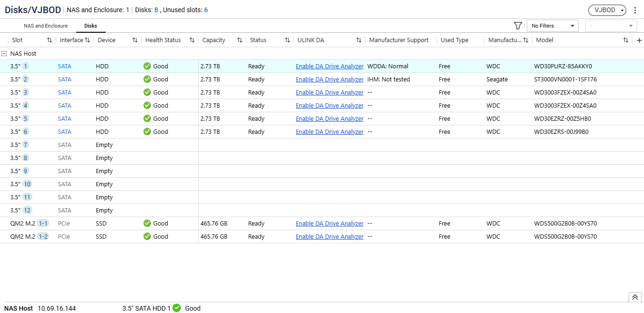Select empty slot 8 row

(x=322, y=158)
